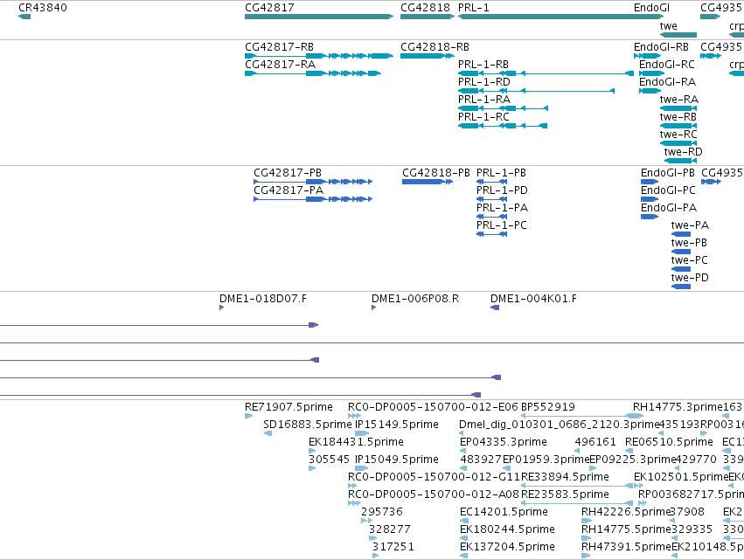Click the EndoGI-RC transcript
Screen dimensions: 744x560
pos(651,73)
